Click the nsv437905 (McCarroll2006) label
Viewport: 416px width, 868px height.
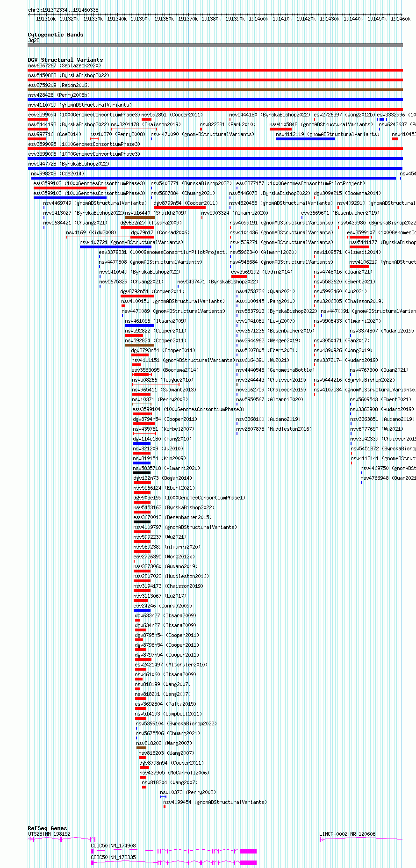(x=175, y=773)
